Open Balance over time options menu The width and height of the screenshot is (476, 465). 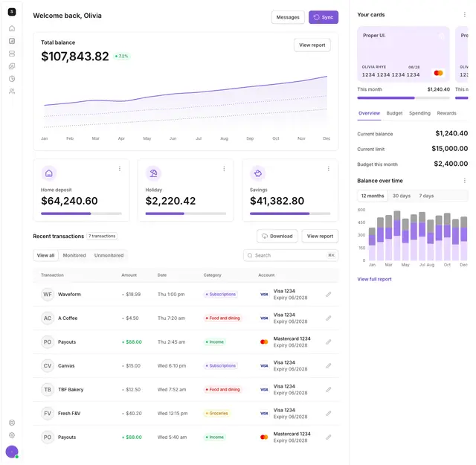(464, 181)
